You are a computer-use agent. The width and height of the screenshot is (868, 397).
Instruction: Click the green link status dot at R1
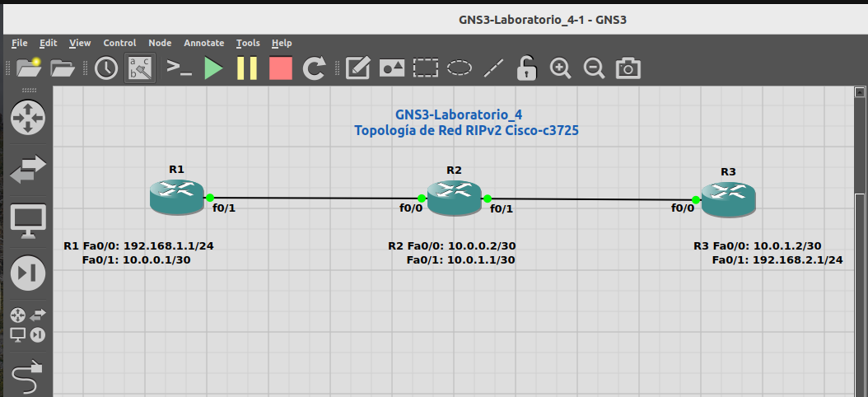pyautogui.click(x=210, y=197)
